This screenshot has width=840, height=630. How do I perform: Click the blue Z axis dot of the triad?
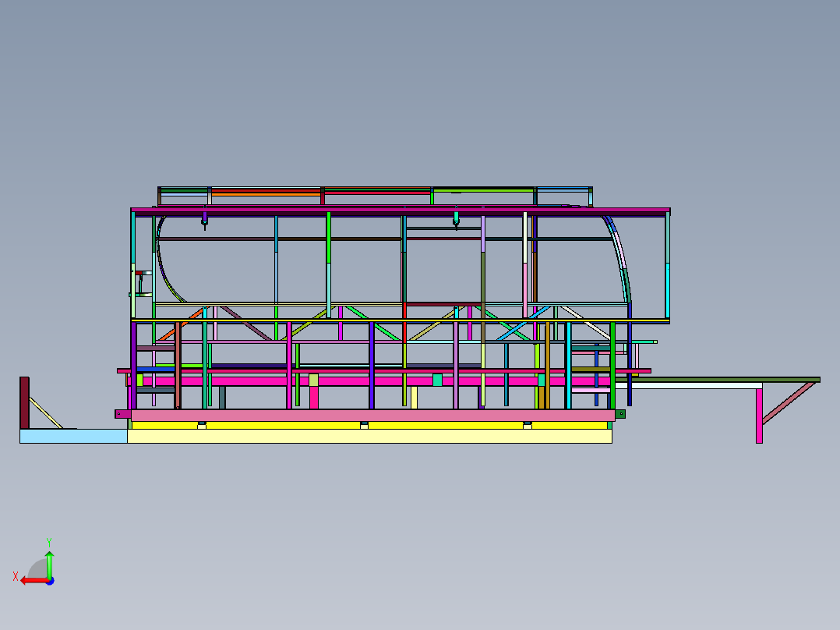(51, 581)
